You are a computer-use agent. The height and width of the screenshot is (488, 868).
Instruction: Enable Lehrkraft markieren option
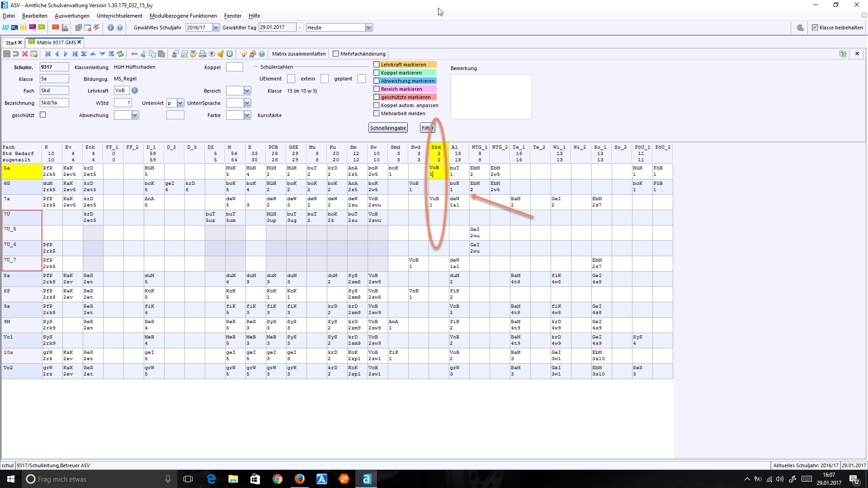pos(376,64)
